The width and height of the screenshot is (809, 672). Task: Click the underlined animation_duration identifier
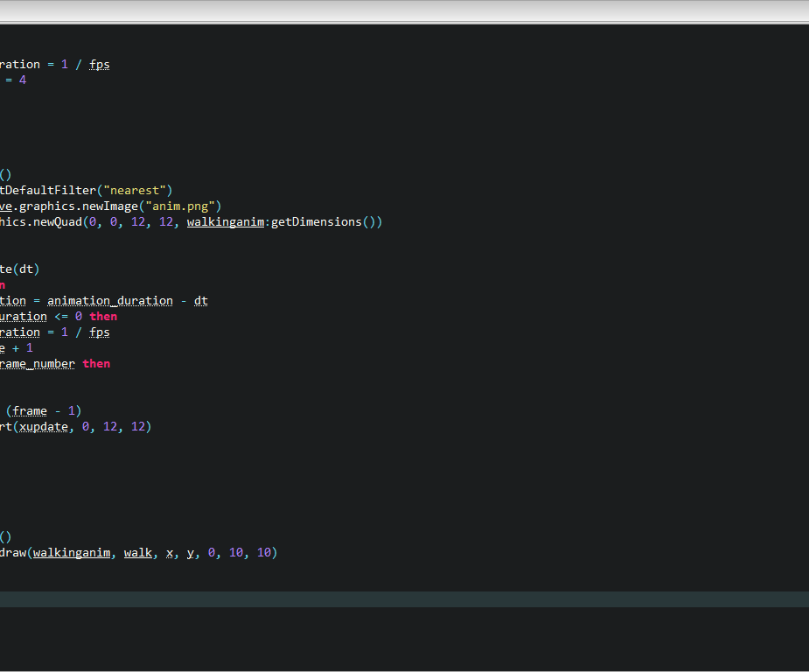(x=109, y=300)
